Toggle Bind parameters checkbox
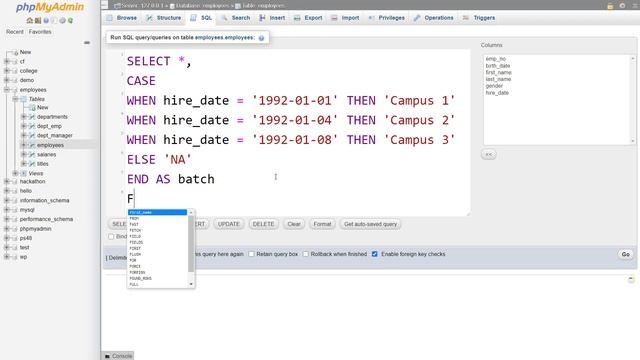This screenshot has width=640, height=360. point(111,237)
